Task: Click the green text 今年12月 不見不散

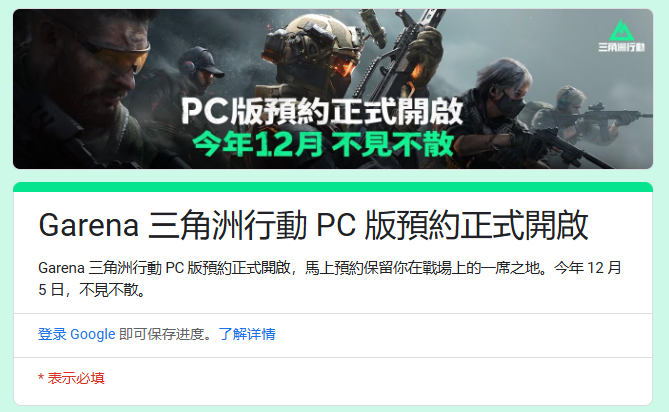Action: click(323, 144)
